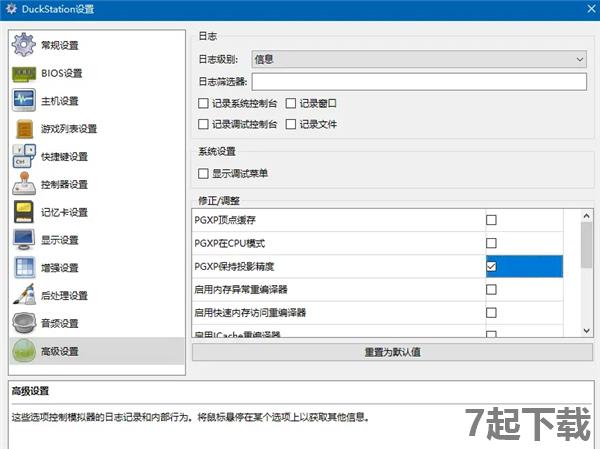Select 启用快速内存访问重编译器 row text
The width and height of the screenshot is (600, 449).
click(x=250, y=313)
